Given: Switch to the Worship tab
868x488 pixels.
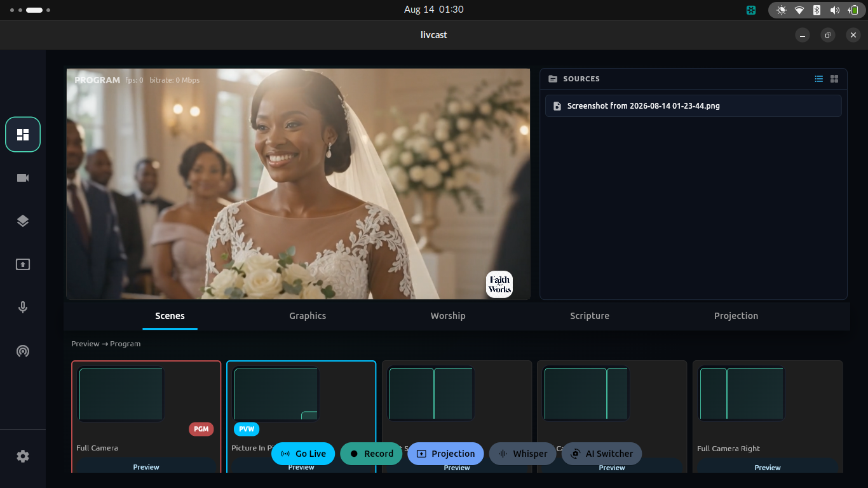Looking at the screenshot, I should (x=448, y=316).
